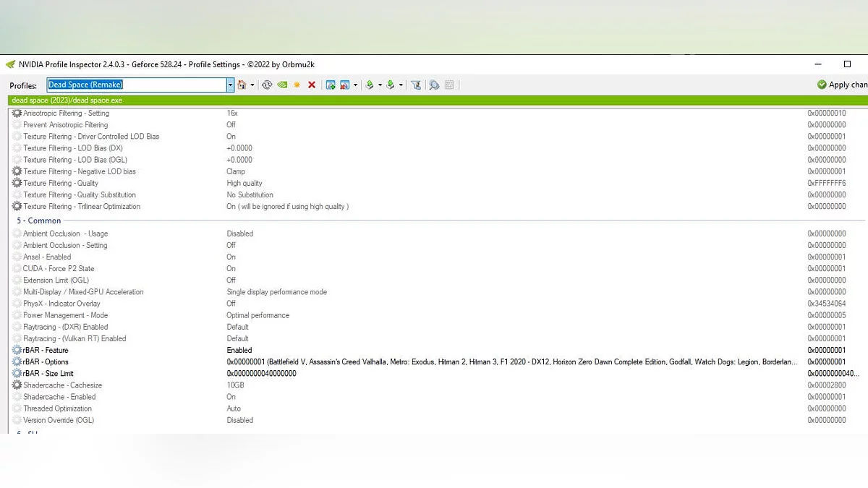Add application to profile icon
Screen dimensions: 868x488
(x=331, y=85)
